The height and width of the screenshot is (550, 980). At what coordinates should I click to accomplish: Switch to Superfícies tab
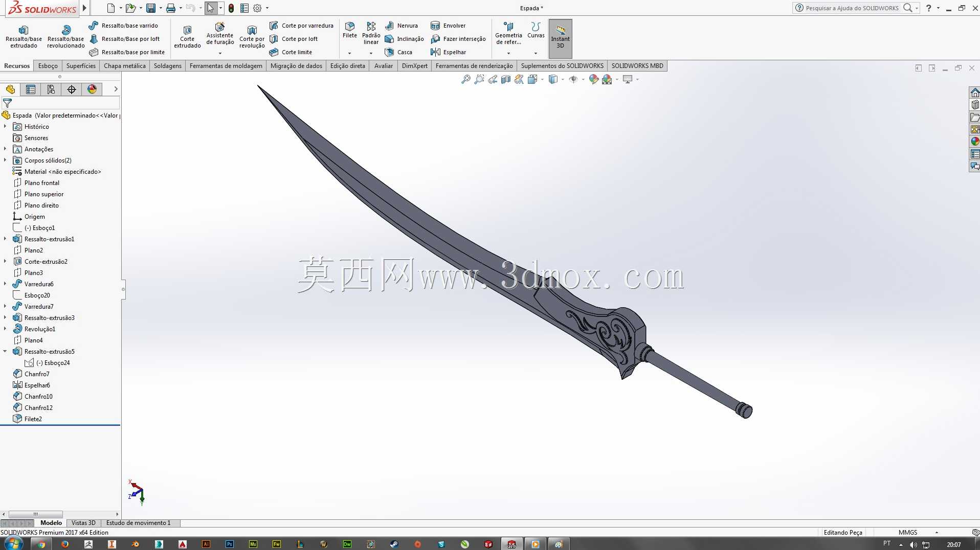pos(81,66)
